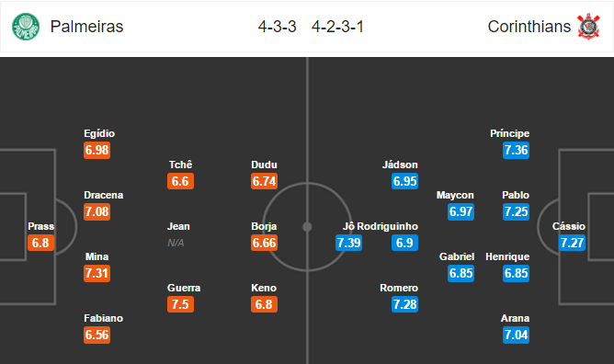Open player Dudu's name
This screenshot has width=614, height=364.
(264, 165)
